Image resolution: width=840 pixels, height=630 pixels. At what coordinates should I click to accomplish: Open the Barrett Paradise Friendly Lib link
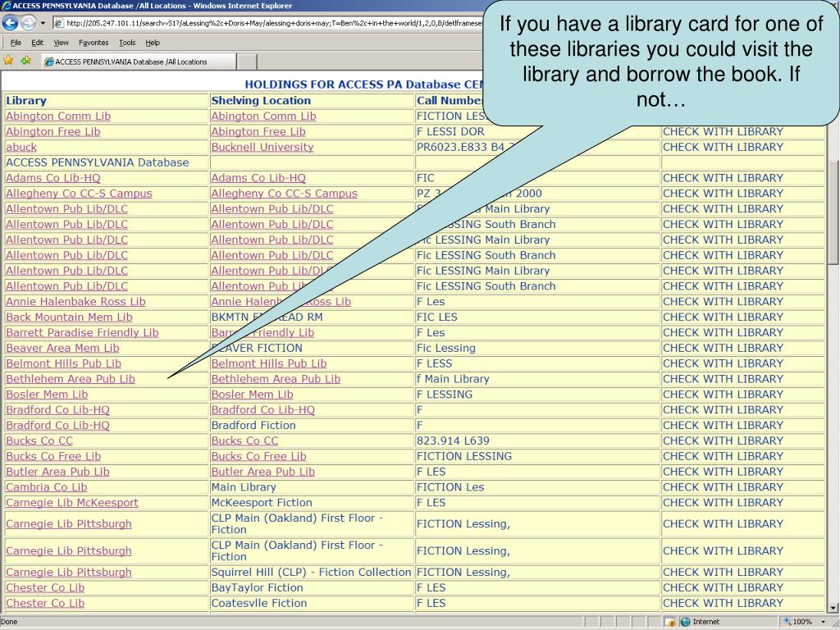coord(82,333)
